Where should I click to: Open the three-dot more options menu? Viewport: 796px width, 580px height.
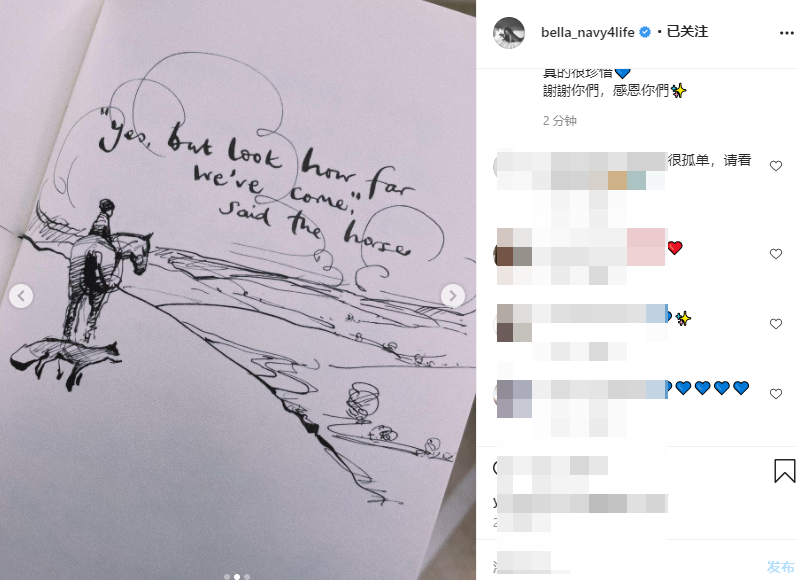tap(786, 33)
